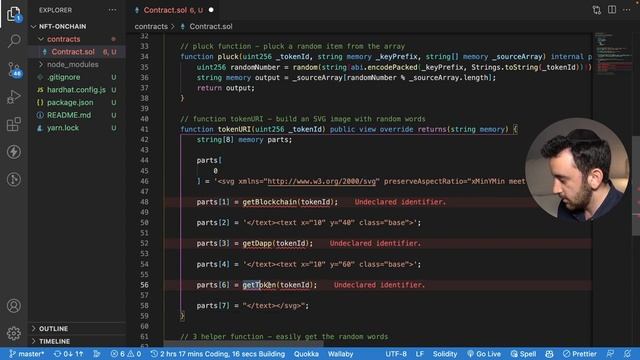640x360 pixels.
Task: Synchronize changes in status bar
Action: [x=69, y=354]
